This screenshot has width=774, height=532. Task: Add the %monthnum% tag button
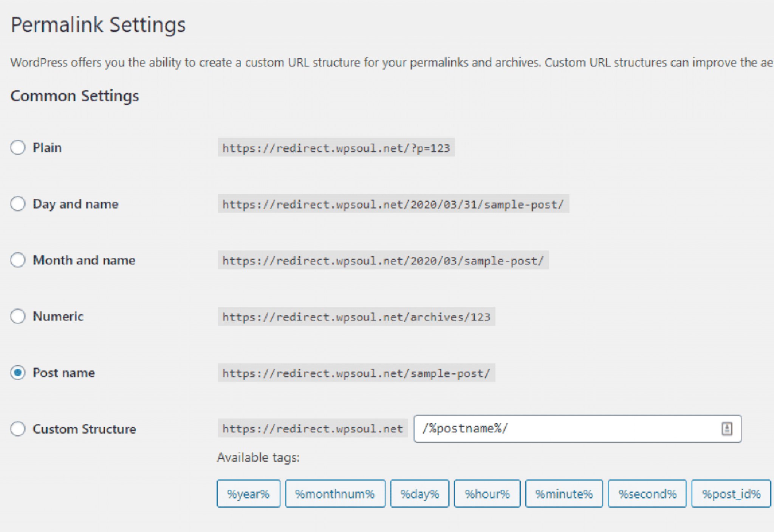pos(335,494)
